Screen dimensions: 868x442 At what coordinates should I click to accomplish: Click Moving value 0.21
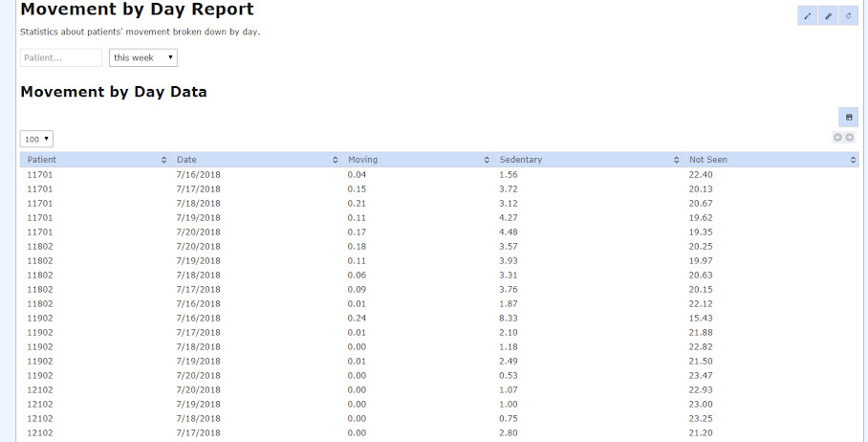coord(357,203)
